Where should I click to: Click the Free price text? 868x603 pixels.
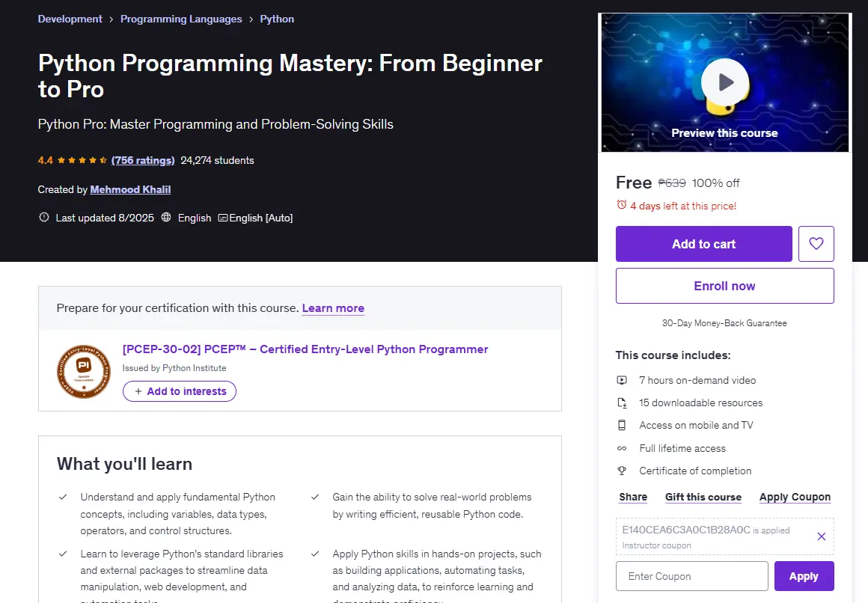click(634, 183)
